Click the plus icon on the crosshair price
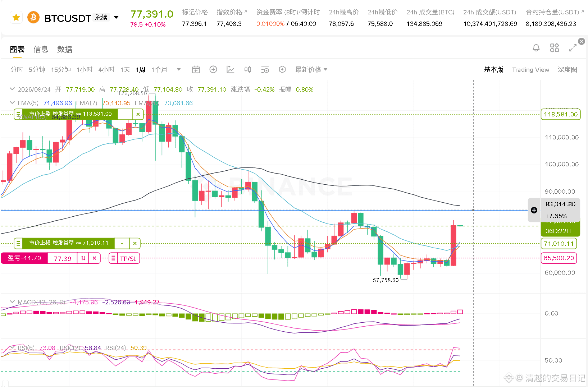The width and height of the screenshot is (588, 387). click(x=534, y=210)
